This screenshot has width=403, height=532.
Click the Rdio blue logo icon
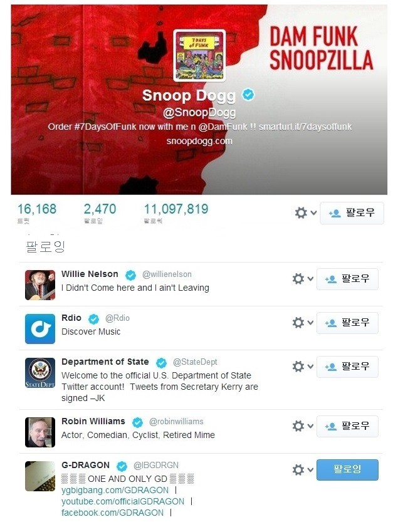[x=40, y=329]
